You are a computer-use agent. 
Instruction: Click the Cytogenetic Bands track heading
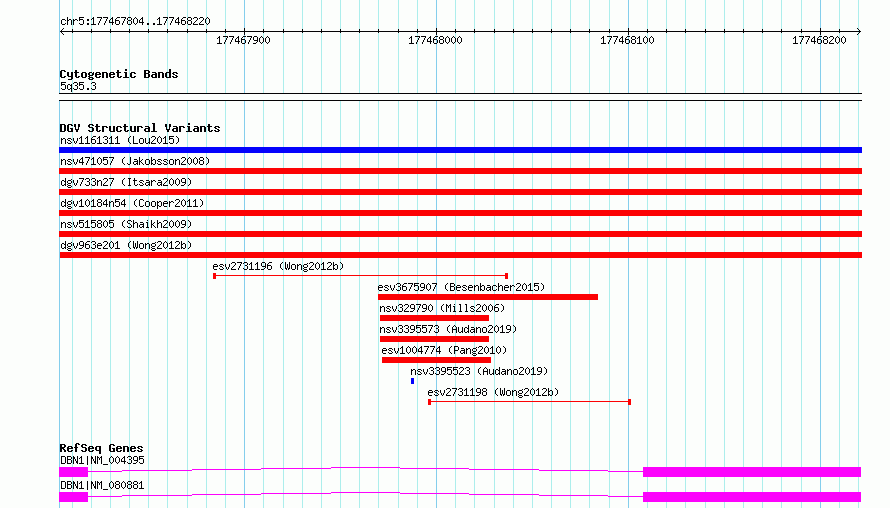[x=119, y=74]
